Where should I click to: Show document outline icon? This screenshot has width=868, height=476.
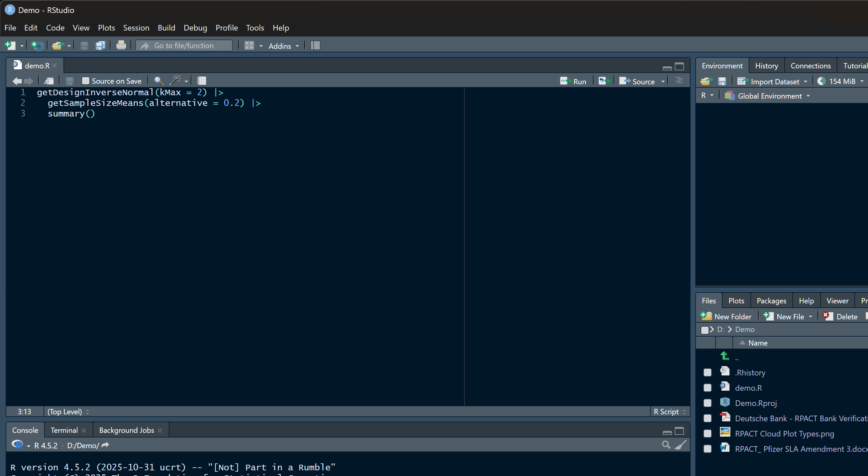tap(679, 81)
